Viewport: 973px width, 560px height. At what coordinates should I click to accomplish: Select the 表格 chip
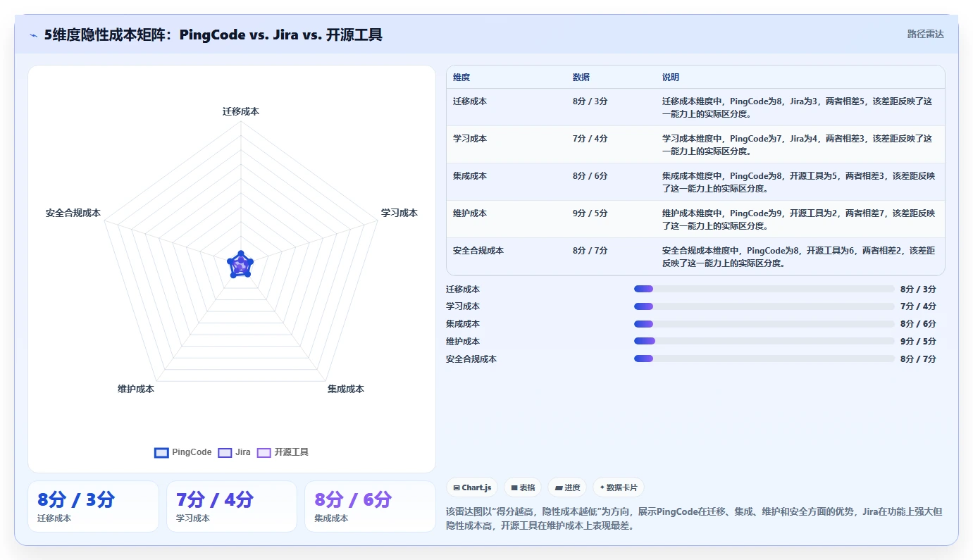(x=523, y=487)
